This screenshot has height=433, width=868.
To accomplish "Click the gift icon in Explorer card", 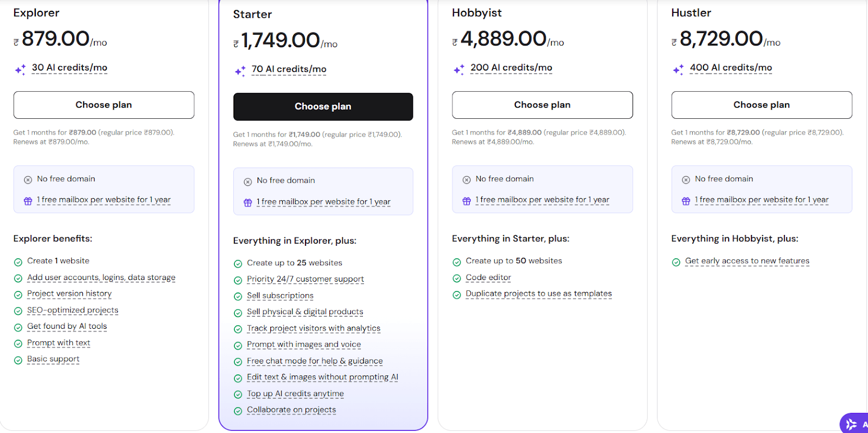I will (x=28, y=201).
